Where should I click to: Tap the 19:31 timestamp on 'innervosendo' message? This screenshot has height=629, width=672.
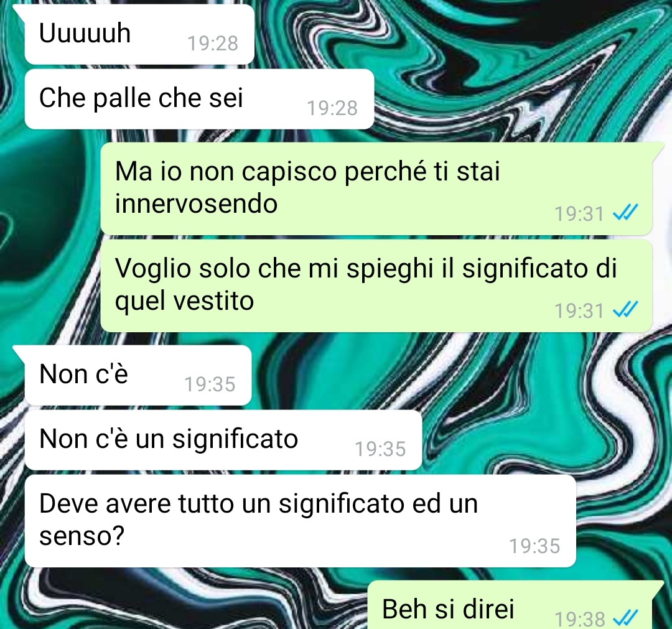pyautogui.click(x=579, y=214)
